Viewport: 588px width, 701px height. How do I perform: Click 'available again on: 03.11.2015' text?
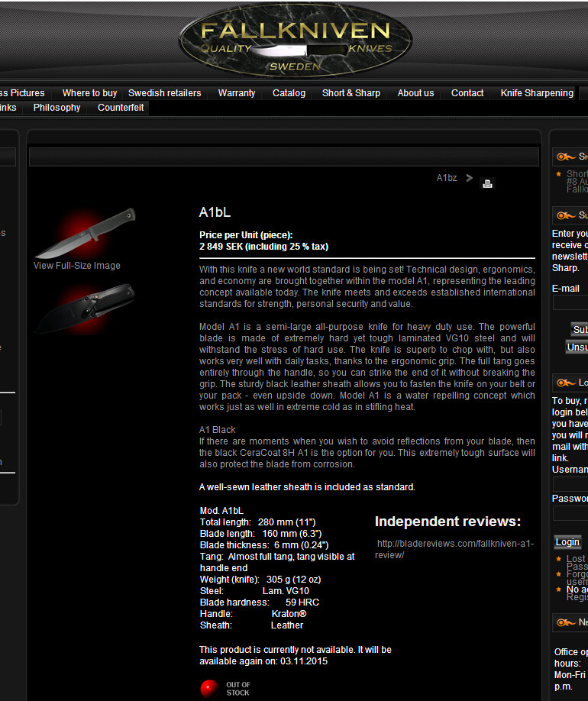pyautogui.click(x=263, y=661)
